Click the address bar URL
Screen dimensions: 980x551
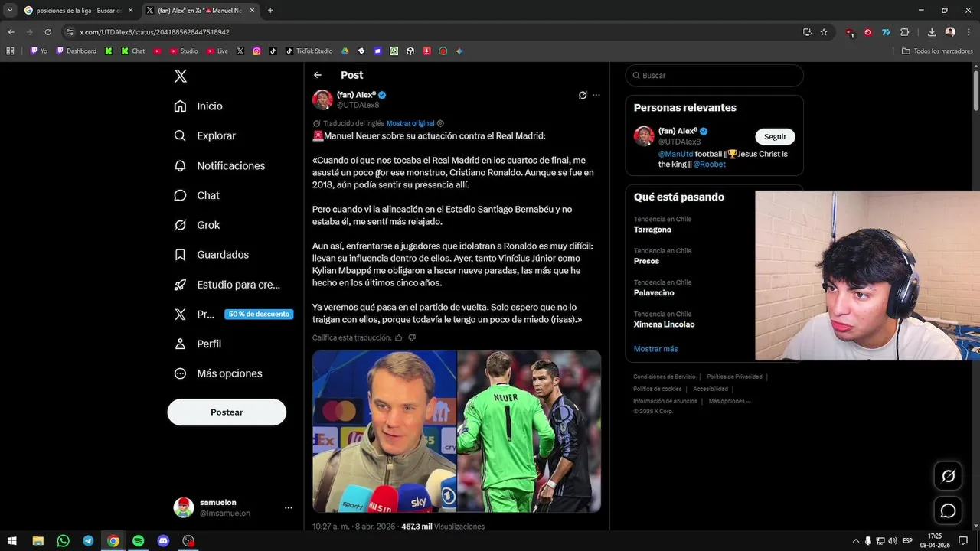(x=155, y=32)
